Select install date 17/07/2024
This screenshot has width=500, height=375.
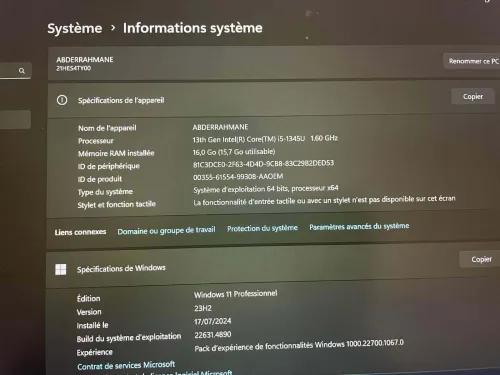(x=213, y=321)
